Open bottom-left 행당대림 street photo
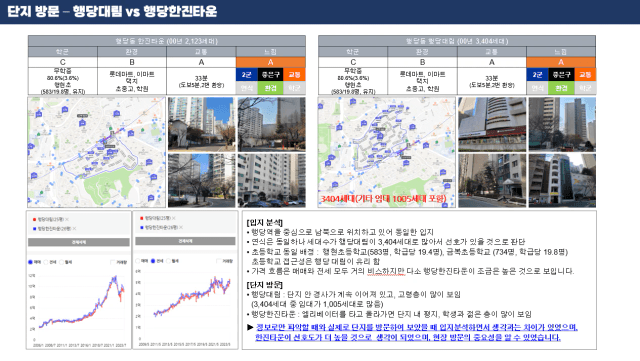The width and height of the screenshot is (640, 361). pos(492,180)
